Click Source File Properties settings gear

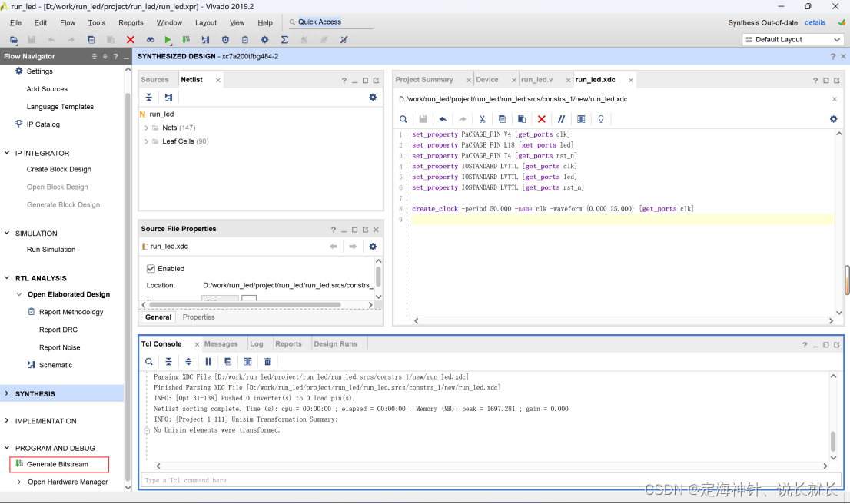pos(373,247)
